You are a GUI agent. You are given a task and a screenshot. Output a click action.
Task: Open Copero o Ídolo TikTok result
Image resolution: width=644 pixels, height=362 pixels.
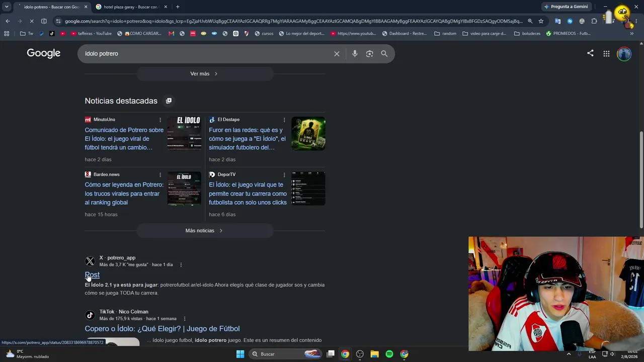point(162,329)
